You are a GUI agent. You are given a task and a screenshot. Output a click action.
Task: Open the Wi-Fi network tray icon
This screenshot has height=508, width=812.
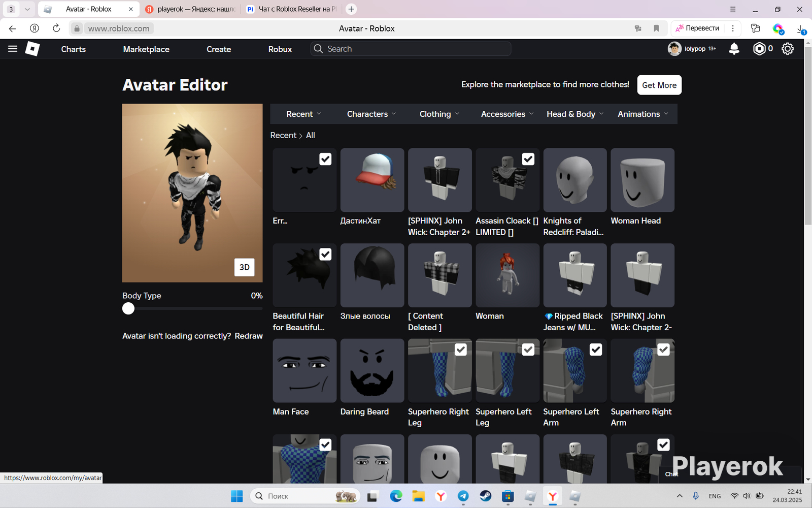click(x=734, y=496)
